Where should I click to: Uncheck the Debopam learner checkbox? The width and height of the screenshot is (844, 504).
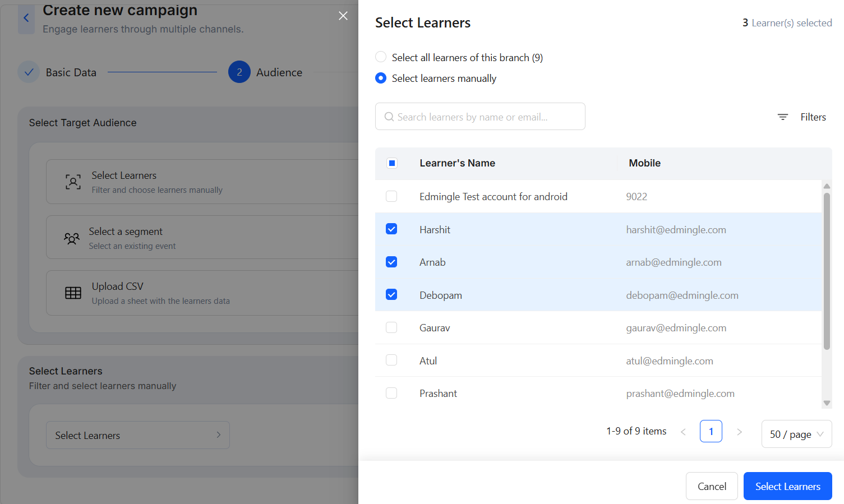coord(391,295)
